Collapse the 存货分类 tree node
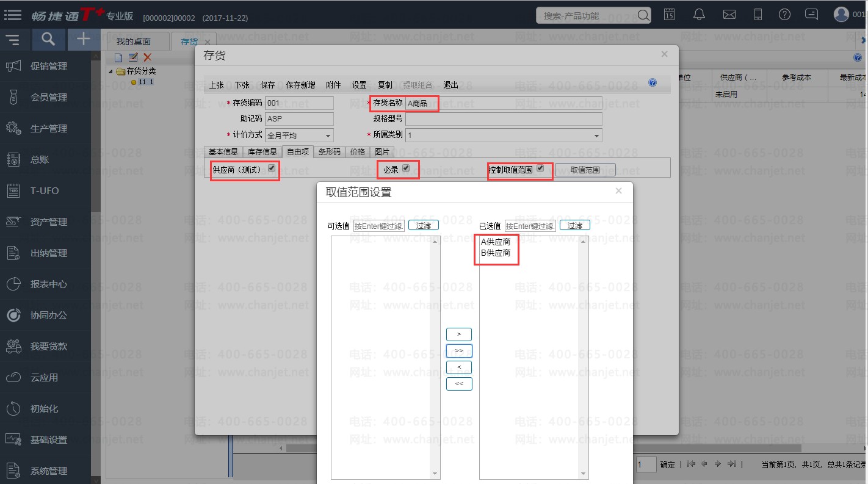Image resolution: width=868 pixels, height=484 pixels. pyautogui.click(x=111, y=71)
